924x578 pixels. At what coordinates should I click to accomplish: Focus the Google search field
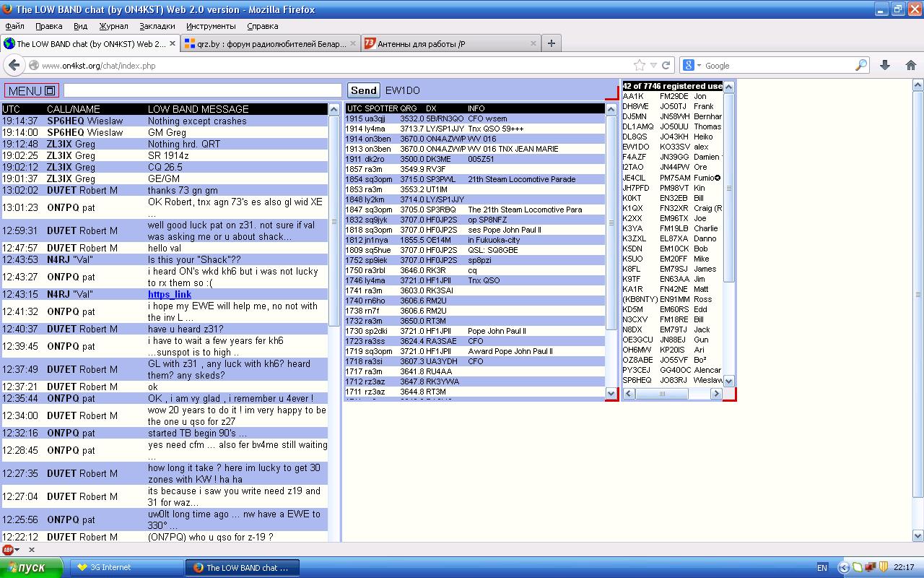coord(779,65)
